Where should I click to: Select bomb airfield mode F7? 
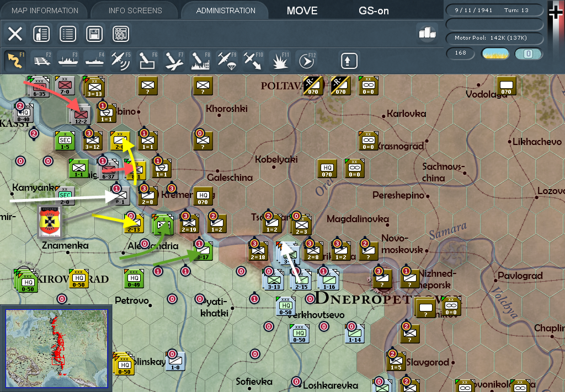click(x=174, y=60)
